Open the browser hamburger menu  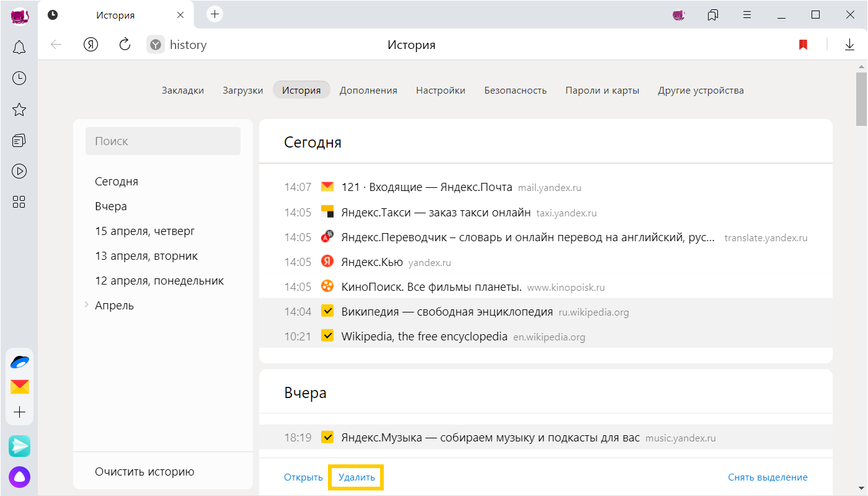pos(748,14)
